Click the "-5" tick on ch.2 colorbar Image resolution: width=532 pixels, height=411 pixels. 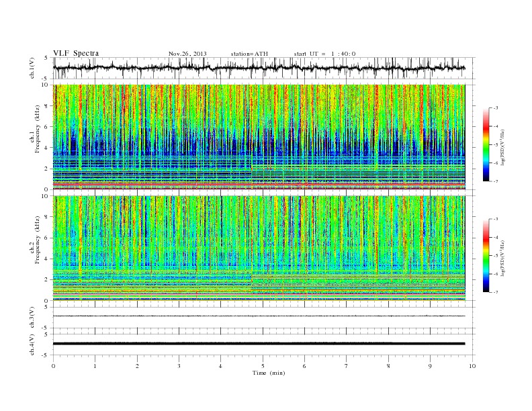(x=495, y=256)
